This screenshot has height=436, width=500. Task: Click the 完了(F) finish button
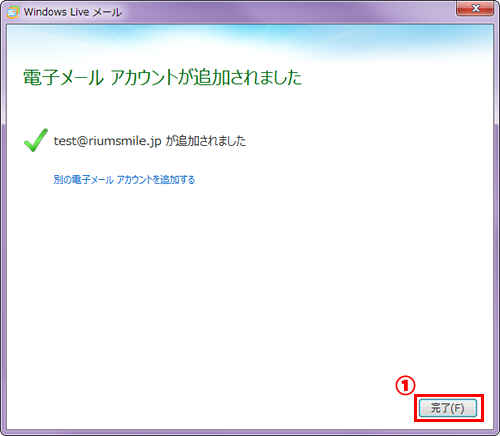pos(448,408)
